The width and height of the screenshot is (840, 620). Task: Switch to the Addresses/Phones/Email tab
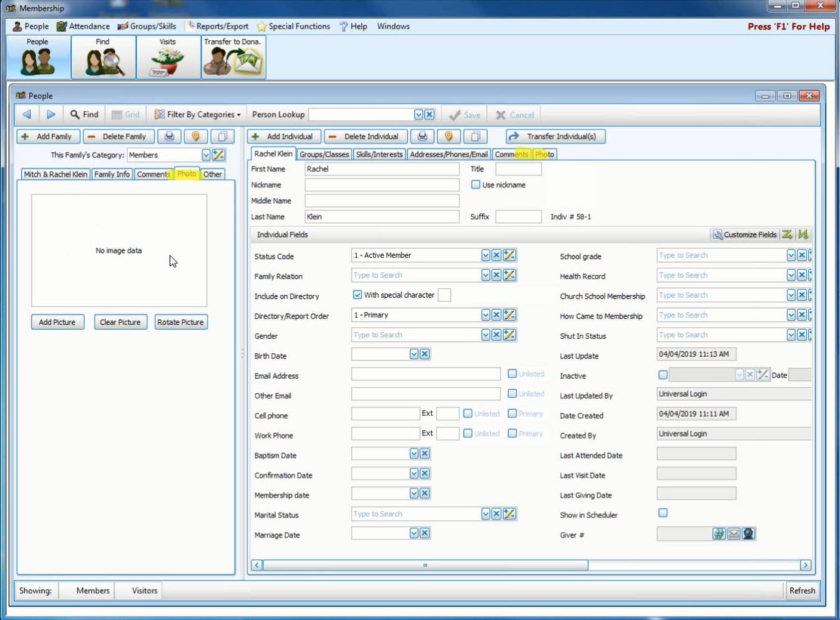coord(448,154)
